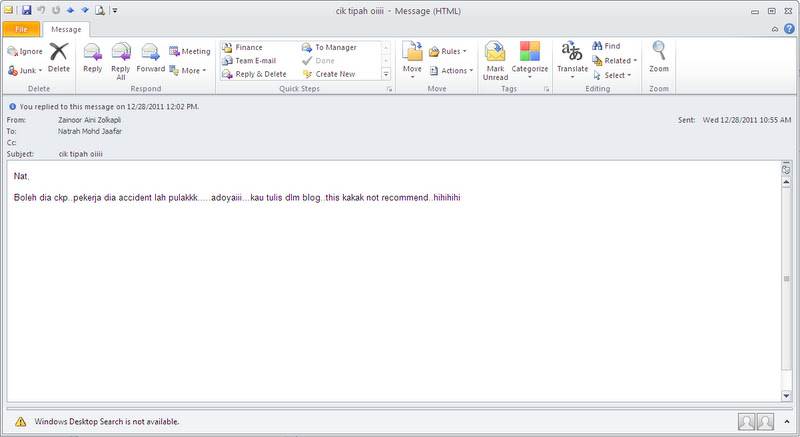Viewport: 800px width, 437px height.
Task: Run the Reply & Delete quick step
Action: [254, 74]
